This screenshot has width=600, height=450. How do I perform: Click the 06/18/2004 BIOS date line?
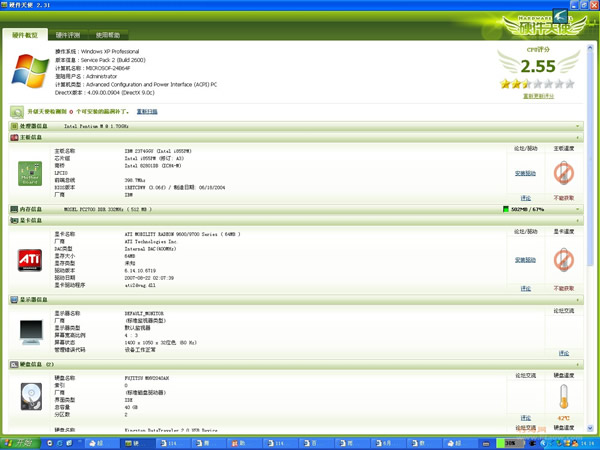pos(175,188)
